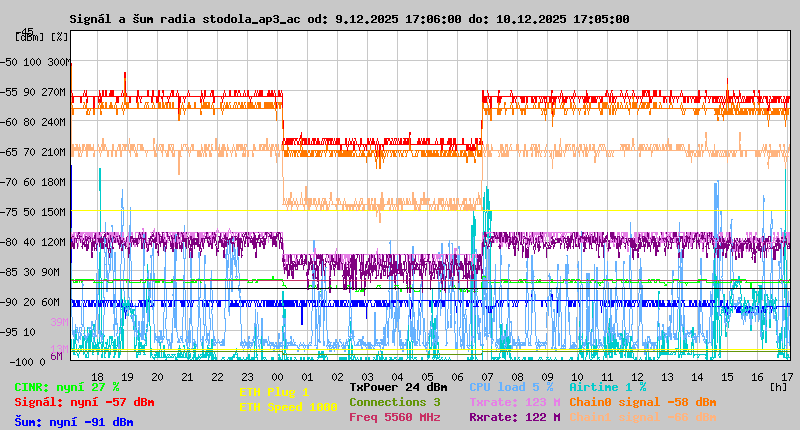The height and width of the screenshot is (430, 800).
Task: Select the Rxrate legend label
Action: (514, 417)
